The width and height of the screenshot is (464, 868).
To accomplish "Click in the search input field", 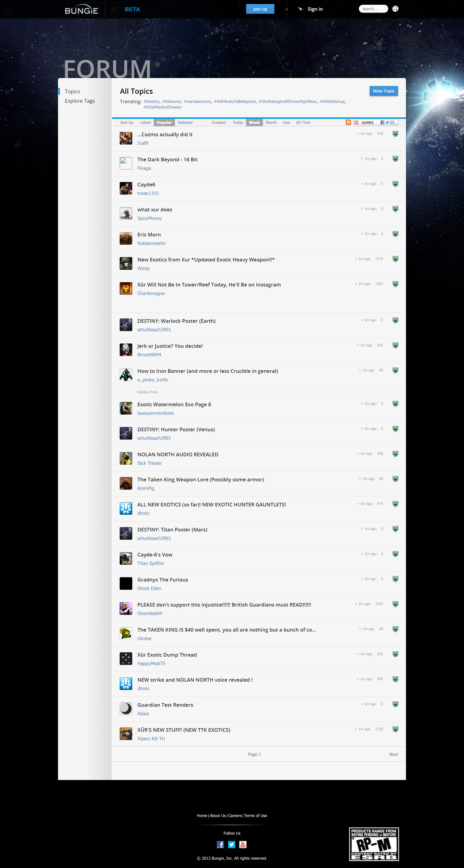I will tap(372, 9).
